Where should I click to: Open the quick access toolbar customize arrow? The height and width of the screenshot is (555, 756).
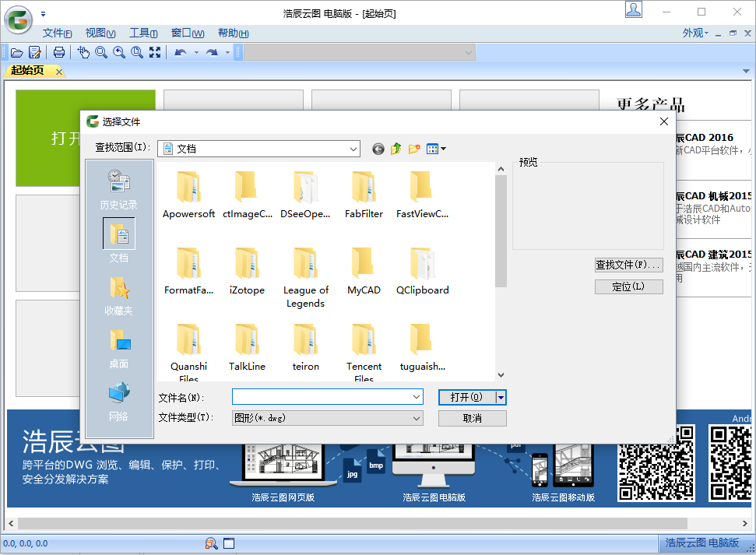click(x=43, y=14)
